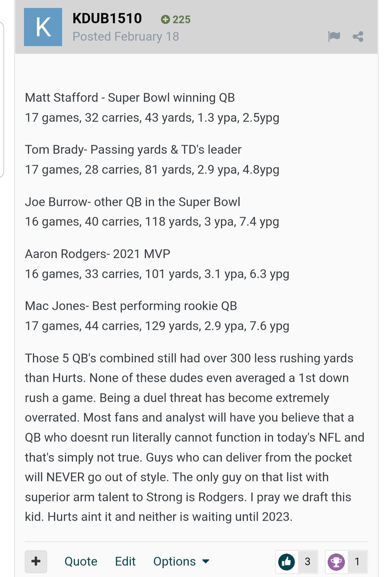Show the 1 trophy reaction count
The image size is (392, 577).
coord(356,561)
